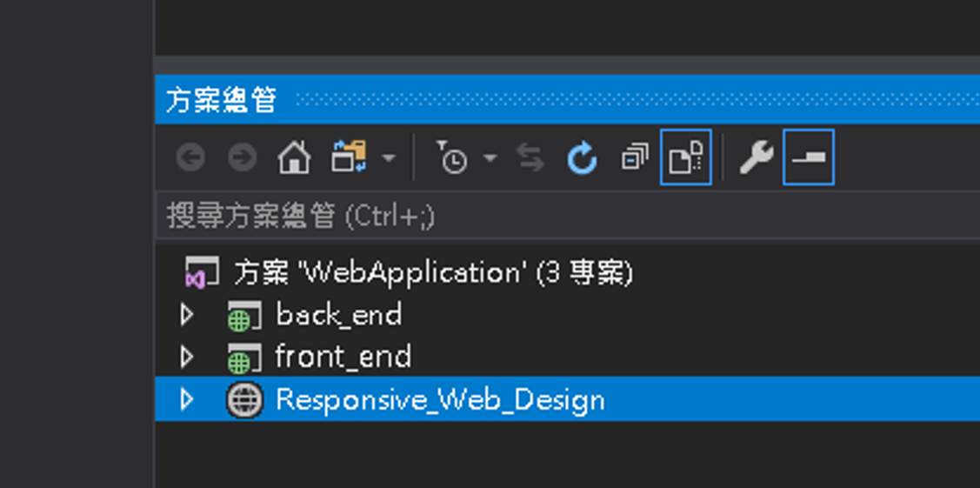Image resolution: width=980 pixels, height=488 pixels.
Task: Click the 方案總管 panel title bar
Action: click(x=568, y=100)
